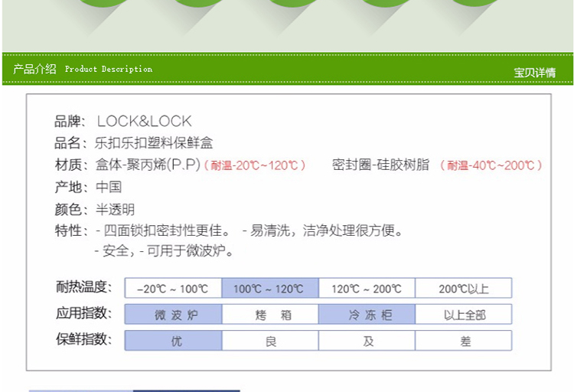
Task: Click the product name 乐扣乐扣塑料保鲜盒
Action: tap(154, 143)
